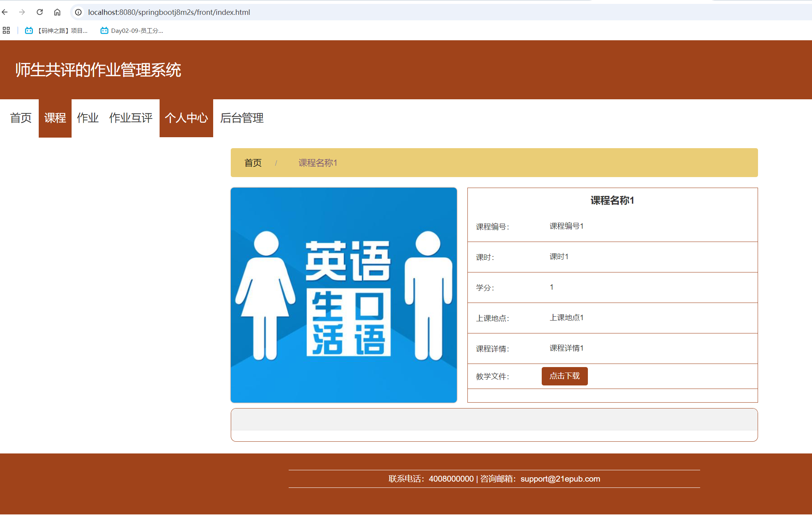Open the 作业互评 menu item
Screen dimensions: 812x516
[131, 118]
